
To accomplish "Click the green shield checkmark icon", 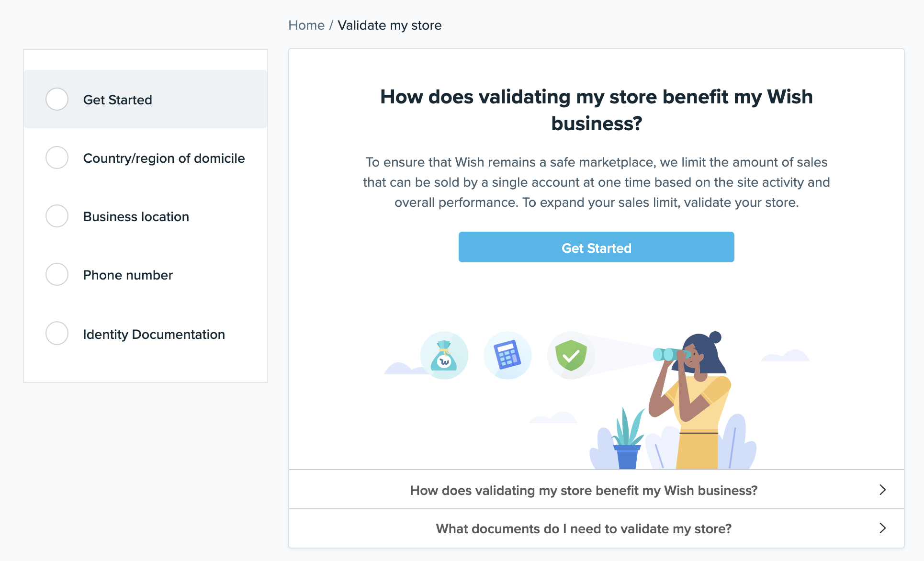I will (x=571, y=356).
